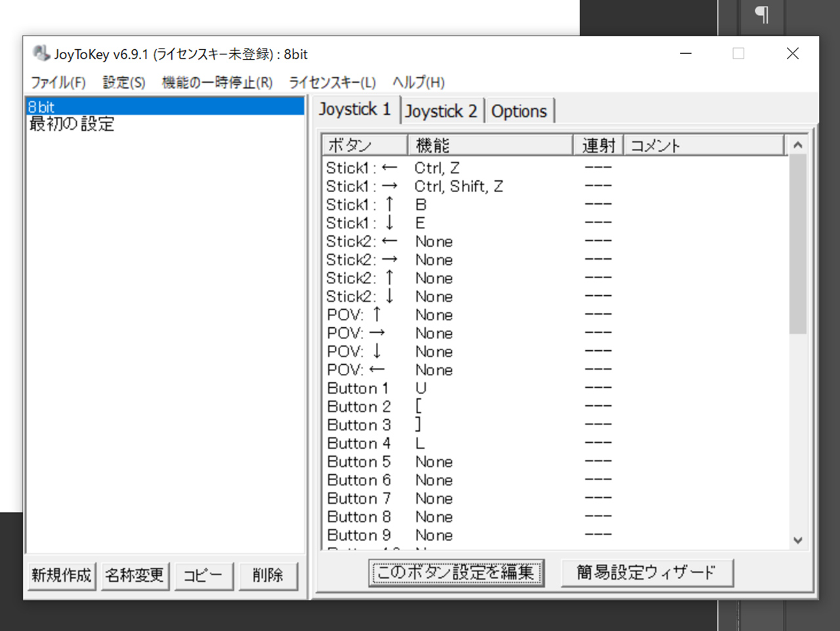
Task: Click the scrollbar up arrow
Action: (797, 145)
